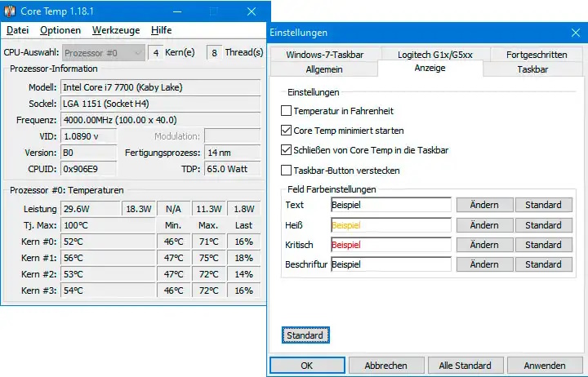Click the Modell field Intel Core i7 7700
This screenshot has height=377, width=588.
(161, 87)
